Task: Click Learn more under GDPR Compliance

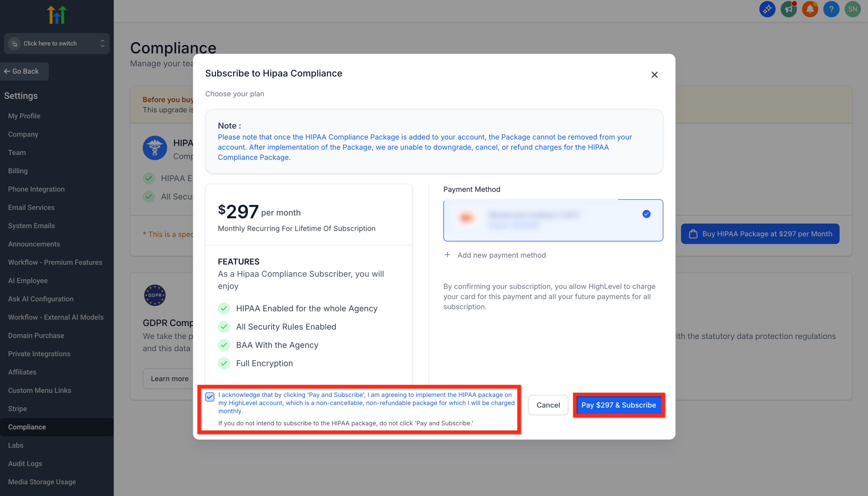Action: [170, 379]
